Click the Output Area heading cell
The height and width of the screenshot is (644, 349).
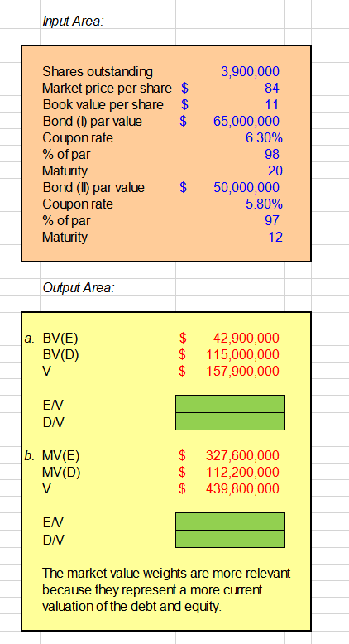(x=79, y=287)
